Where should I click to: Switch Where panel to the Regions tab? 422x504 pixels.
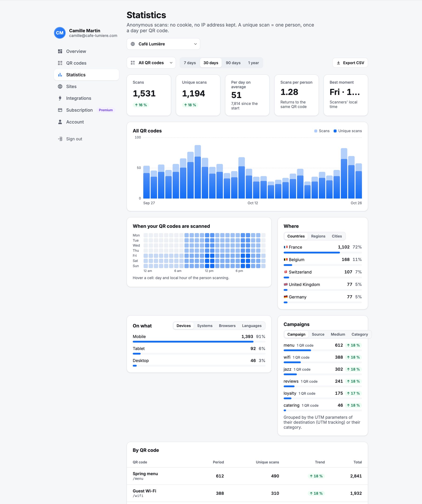pyautogui.click(x=318, y=236)
